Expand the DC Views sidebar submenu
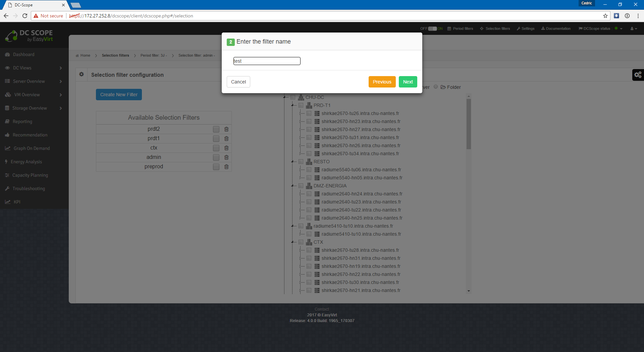The height and width of the screenshot is (352, 644). point(61,68)
